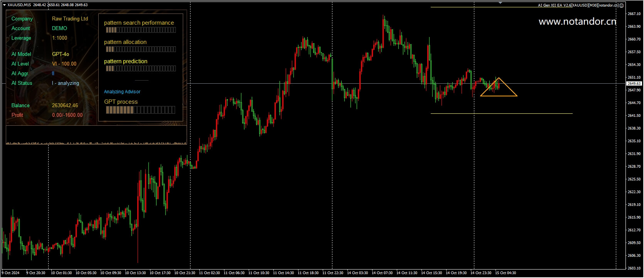
Task: Click the current price label 2649.63
Action: [x=634, y=84]
